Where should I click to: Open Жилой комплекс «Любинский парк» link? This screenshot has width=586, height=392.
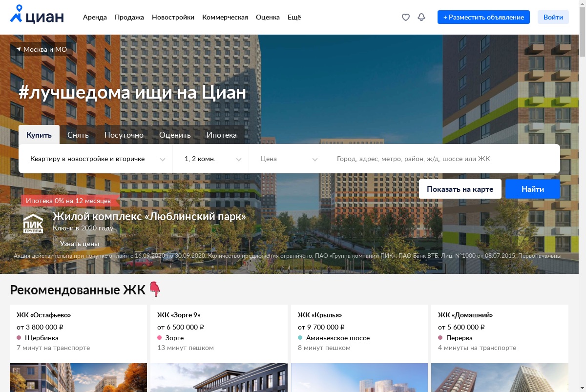click(149, 216)
